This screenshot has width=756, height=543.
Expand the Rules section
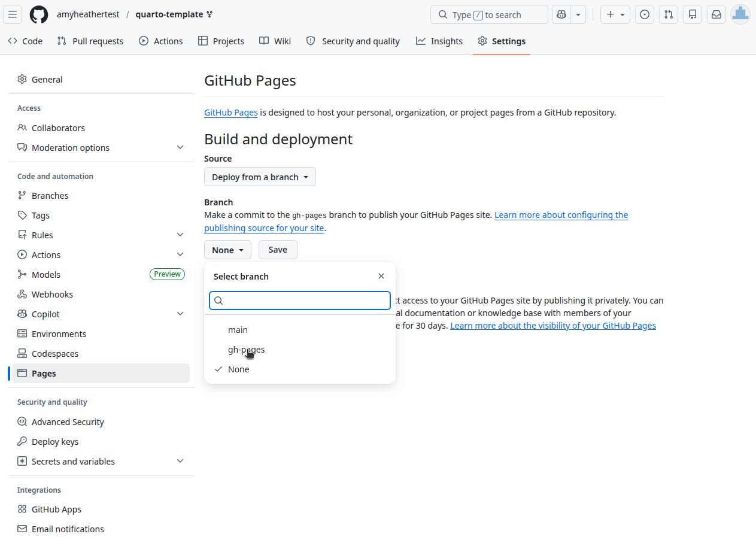pos(101,235)
